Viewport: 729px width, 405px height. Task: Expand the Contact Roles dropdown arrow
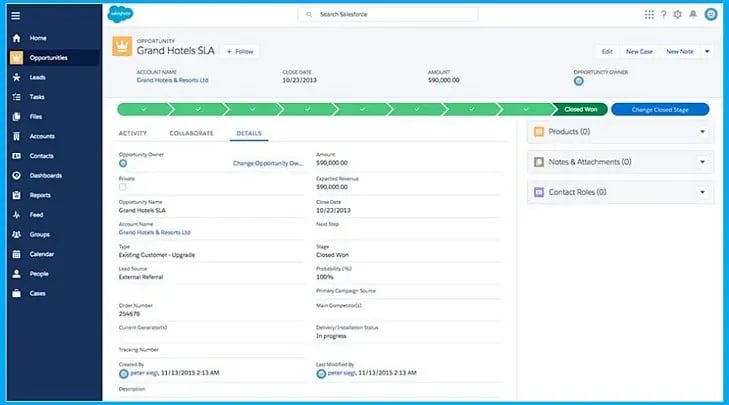tap(702, 192)
